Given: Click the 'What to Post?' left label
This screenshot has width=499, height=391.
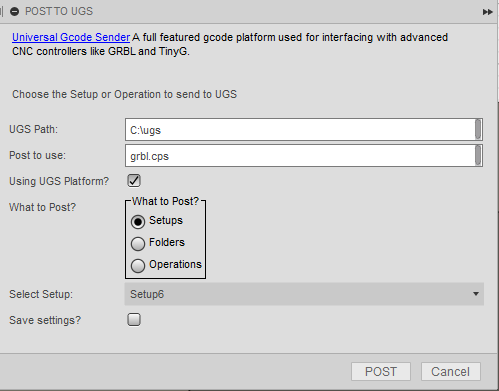Looking at the screenshot, I should pyautogui.click(x=42, y=207).
